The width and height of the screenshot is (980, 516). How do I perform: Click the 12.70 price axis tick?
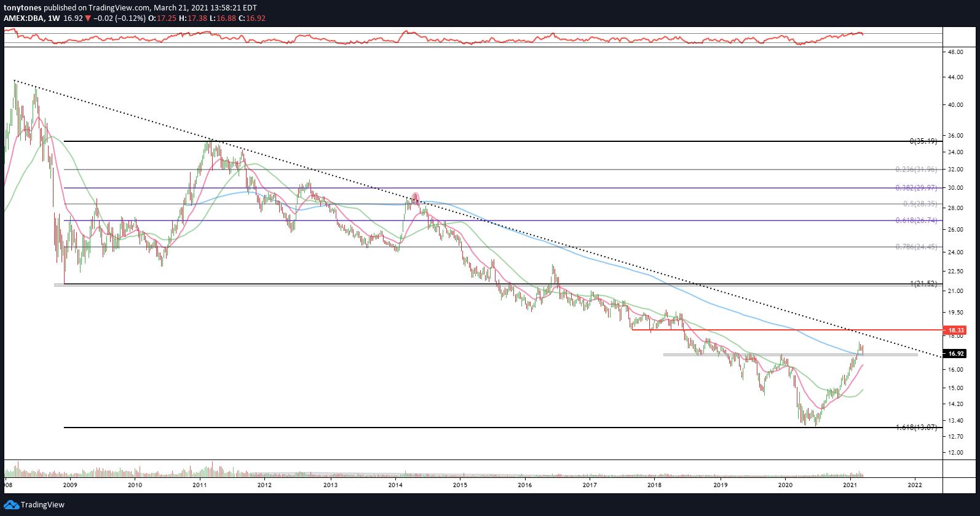point(955,437)
